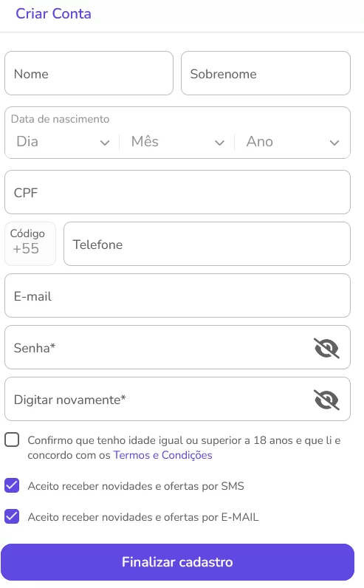Reveal the Digitar novamente password
This screenshot has height=588, width=364.
click(326, 400)
